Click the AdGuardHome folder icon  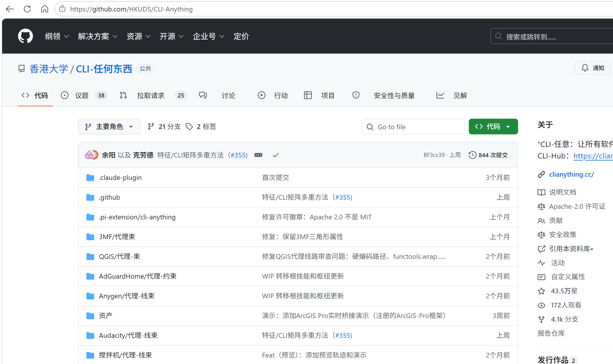pos(90,276)
